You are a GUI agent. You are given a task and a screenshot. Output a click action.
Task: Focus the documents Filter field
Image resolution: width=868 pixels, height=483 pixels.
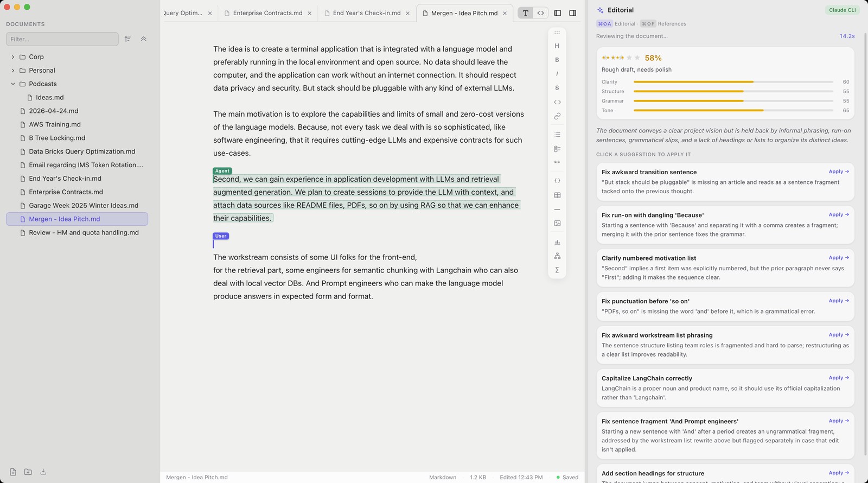[x=62, y=39]
